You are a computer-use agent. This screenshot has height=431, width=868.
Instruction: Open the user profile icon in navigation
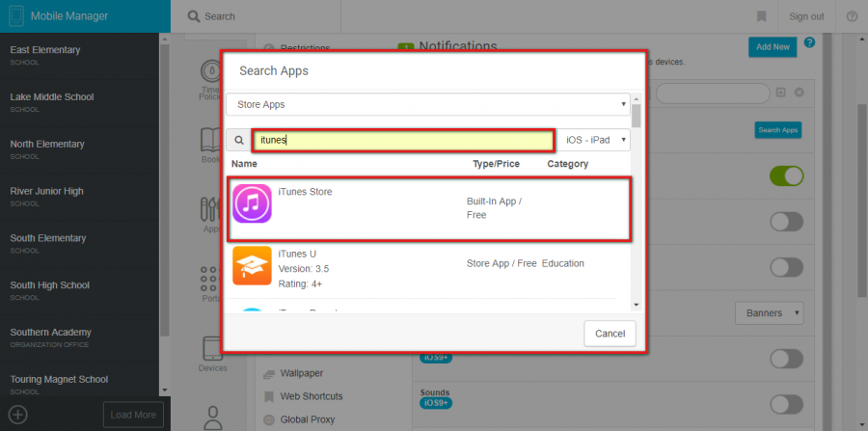pos(212,418)
